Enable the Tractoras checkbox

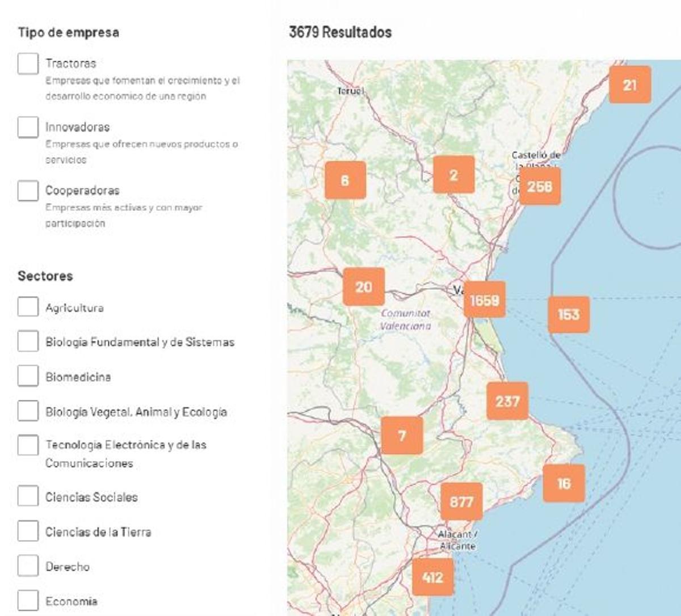coord(27,64)
